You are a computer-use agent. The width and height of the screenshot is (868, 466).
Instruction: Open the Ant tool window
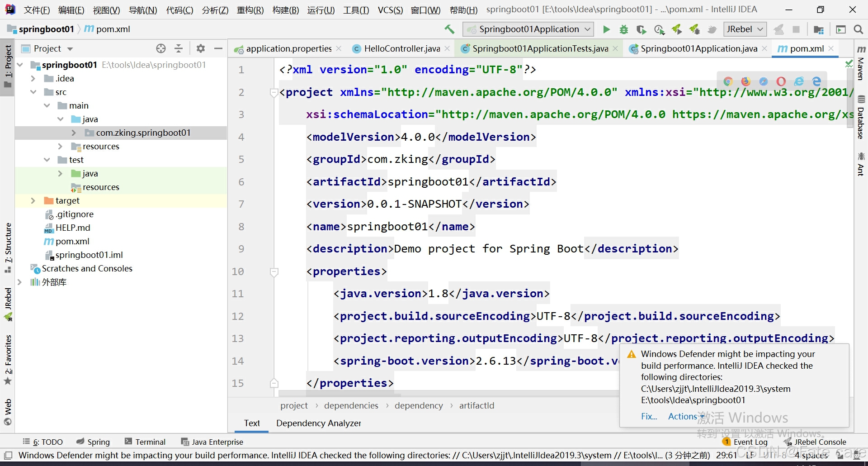tap(861, 164)
